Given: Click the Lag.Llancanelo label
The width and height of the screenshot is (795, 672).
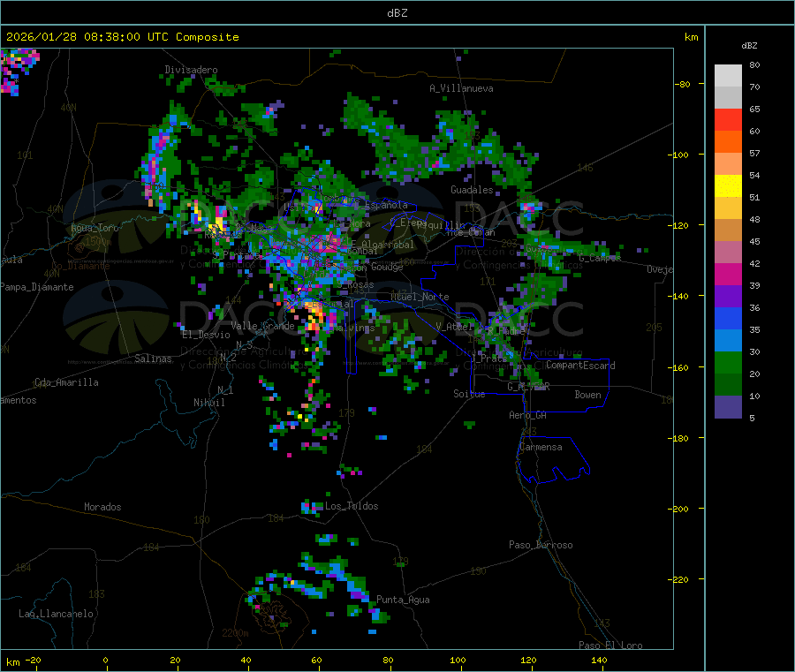Looking at the screenshot, I should (x=57, y=615).
